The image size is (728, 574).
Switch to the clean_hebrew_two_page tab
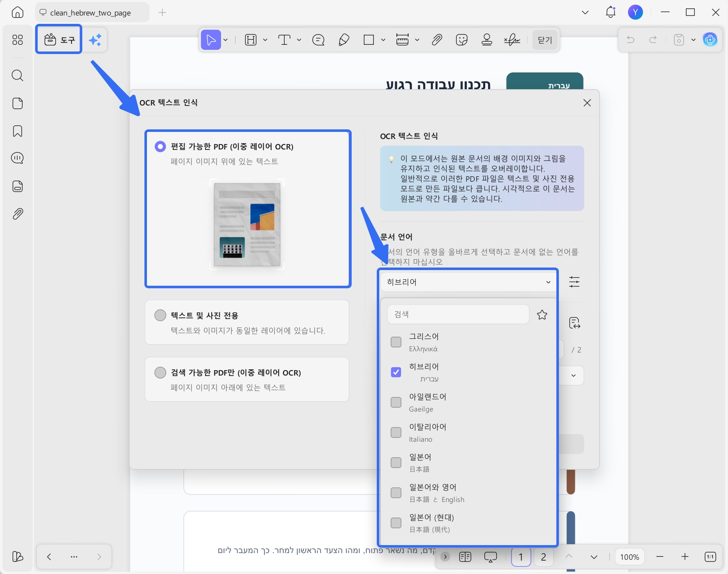click(92, 12)
